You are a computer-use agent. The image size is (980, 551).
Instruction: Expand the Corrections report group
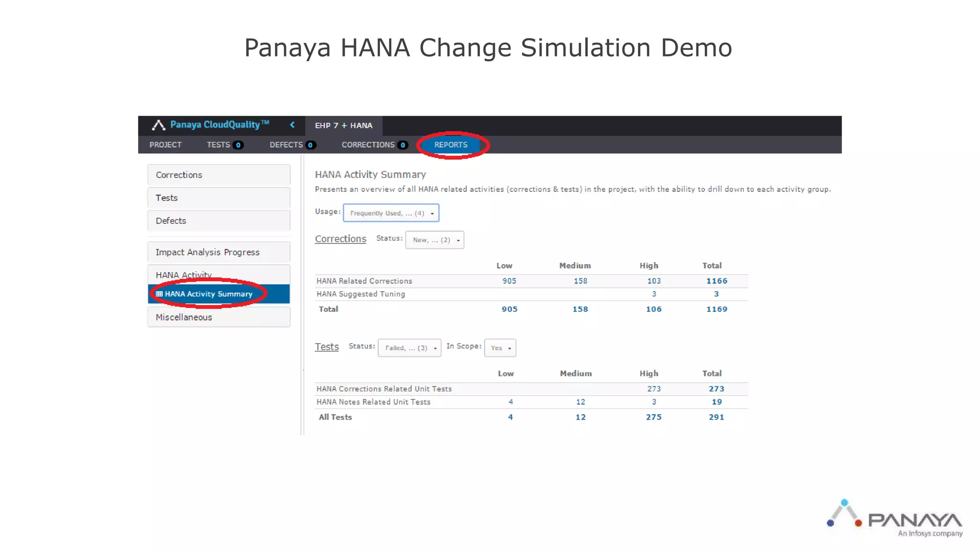click(x=219, y=175)
